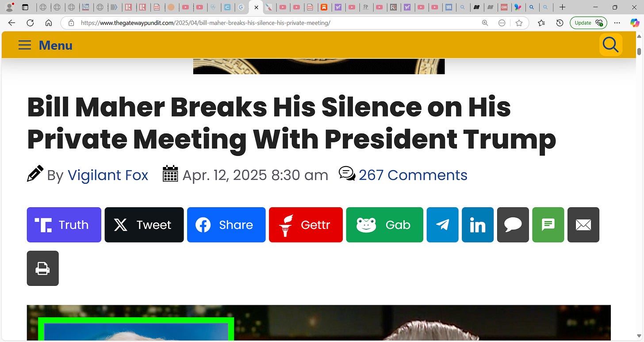Click the green SMS message share button

click(548, 225)
